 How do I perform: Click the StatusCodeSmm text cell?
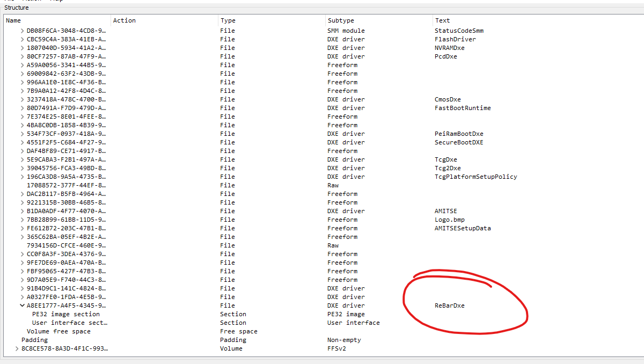tap(459, 31)
